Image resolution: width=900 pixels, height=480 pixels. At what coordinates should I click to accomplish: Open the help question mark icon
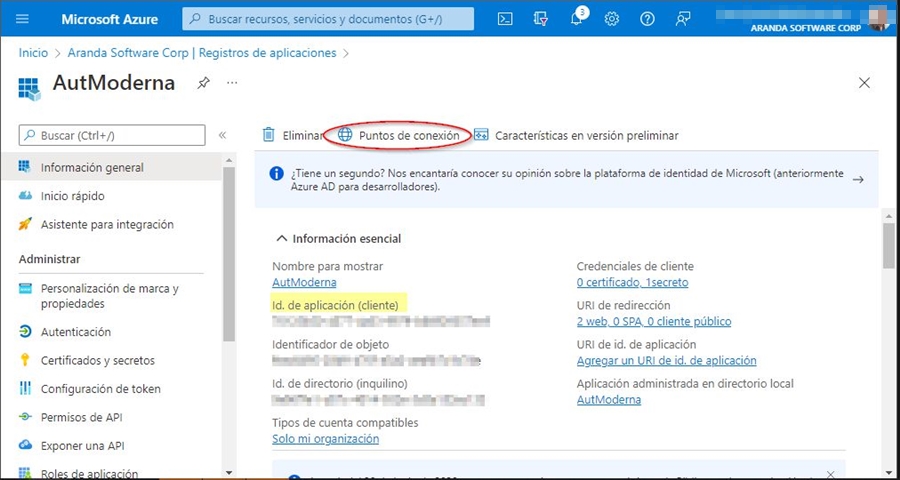[647, 19]
